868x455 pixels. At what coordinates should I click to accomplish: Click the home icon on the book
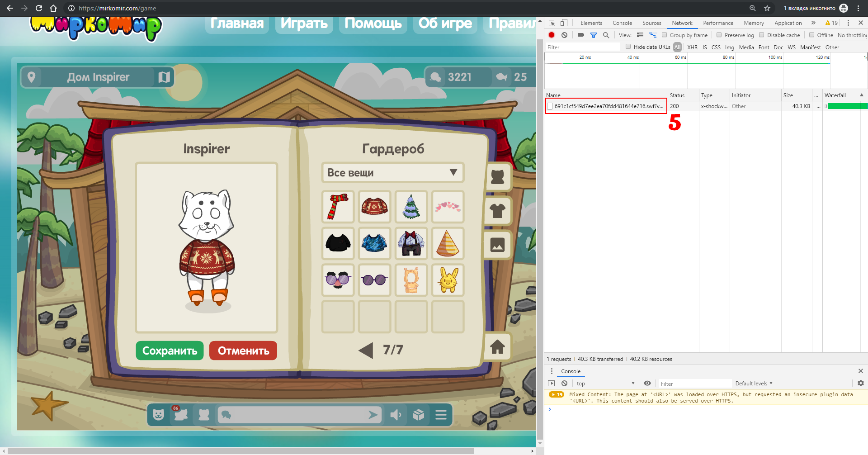[x=497, y=347]
